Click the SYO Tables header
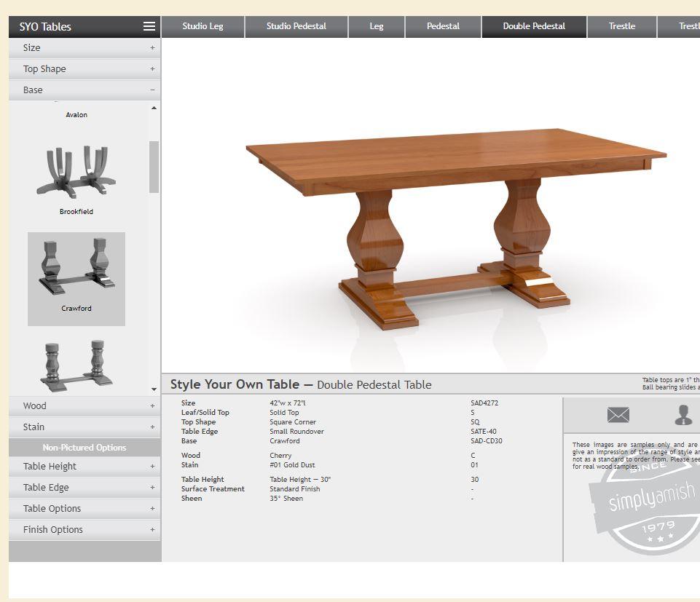This screenshot has height=602, width=700. tap(47, 26)
